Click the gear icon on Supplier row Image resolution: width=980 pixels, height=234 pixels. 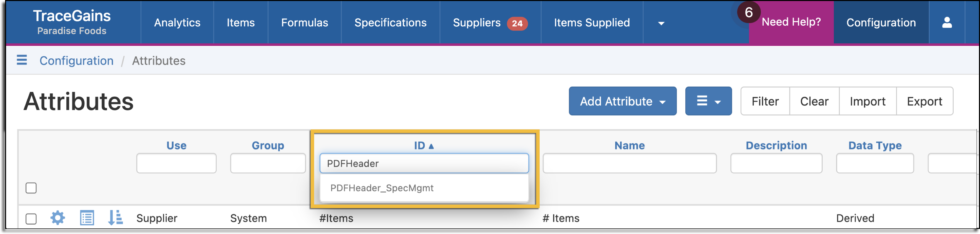coord(58,218)
